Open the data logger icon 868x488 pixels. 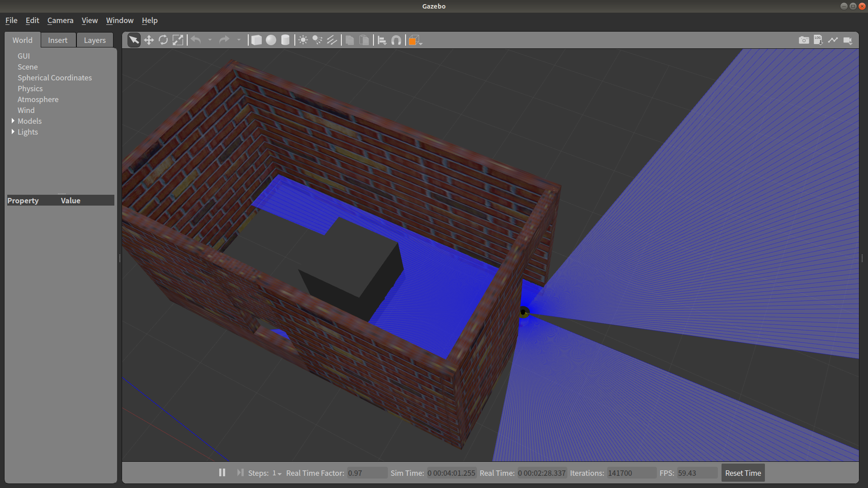[x=818, y=40]
